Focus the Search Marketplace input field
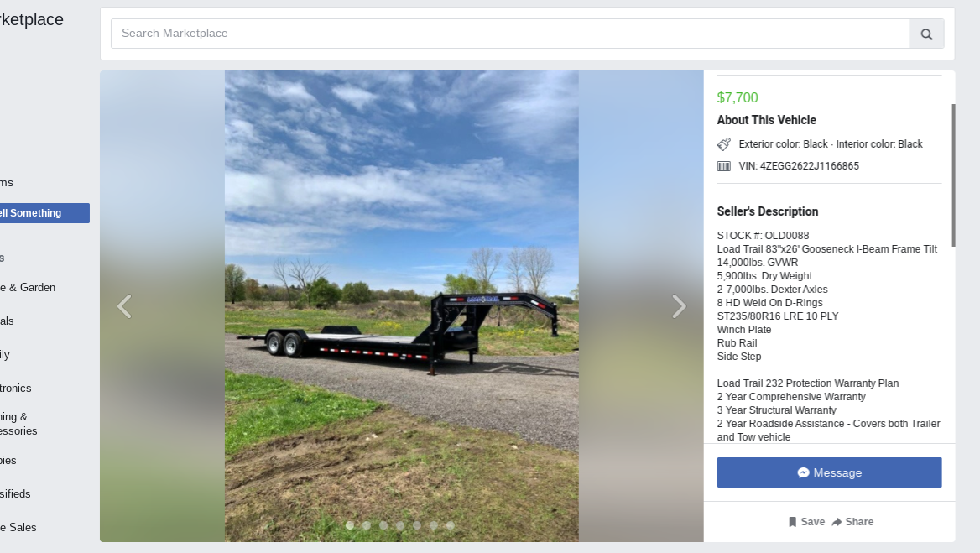 (x=510, y=34)
